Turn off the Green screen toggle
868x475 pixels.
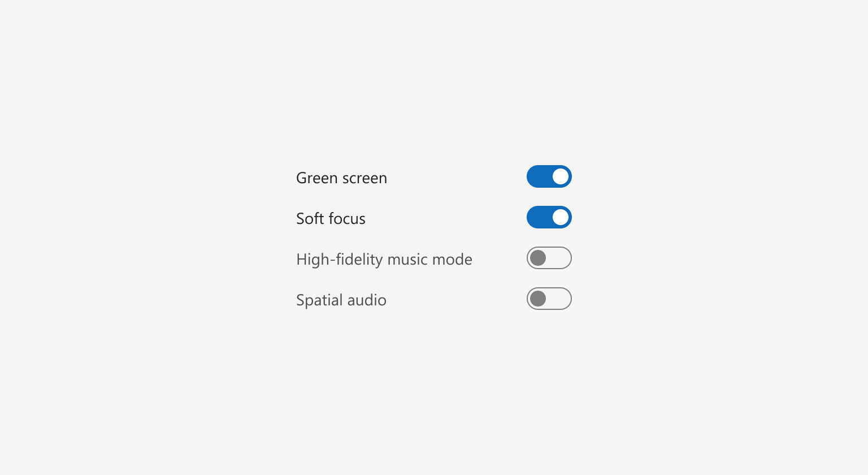click(x=549, y=176)
